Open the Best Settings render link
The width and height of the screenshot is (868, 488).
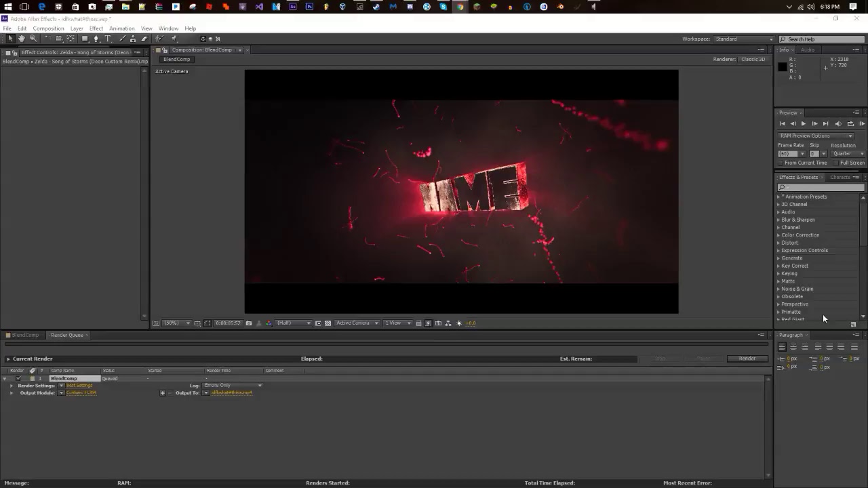click(x=79, y=386)
